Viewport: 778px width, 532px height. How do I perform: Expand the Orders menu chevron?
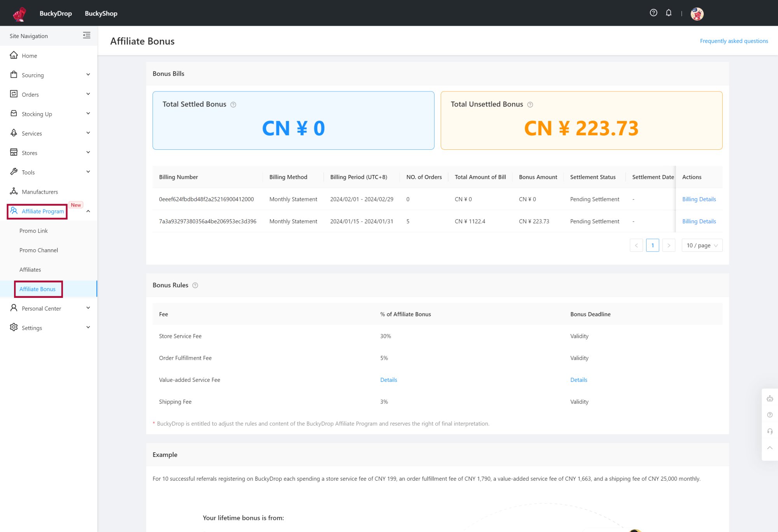point(88,94)
